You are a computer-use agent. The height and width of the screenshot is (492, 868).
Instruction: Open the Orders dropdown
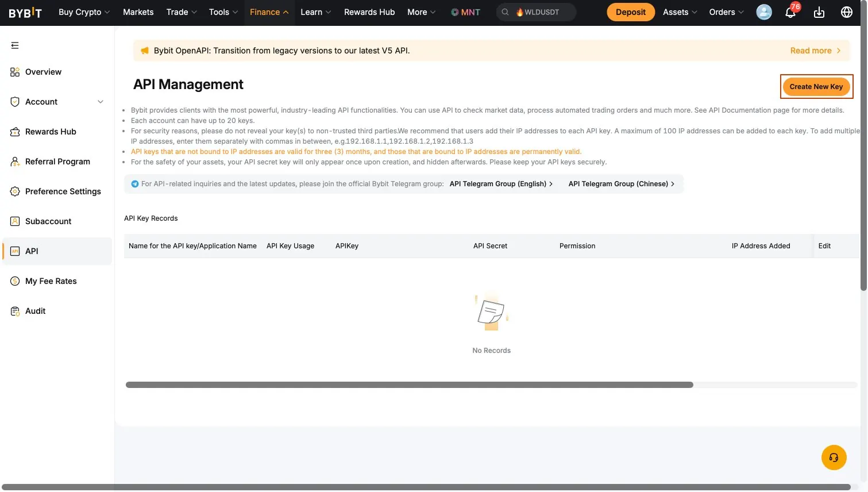(727, 12)
